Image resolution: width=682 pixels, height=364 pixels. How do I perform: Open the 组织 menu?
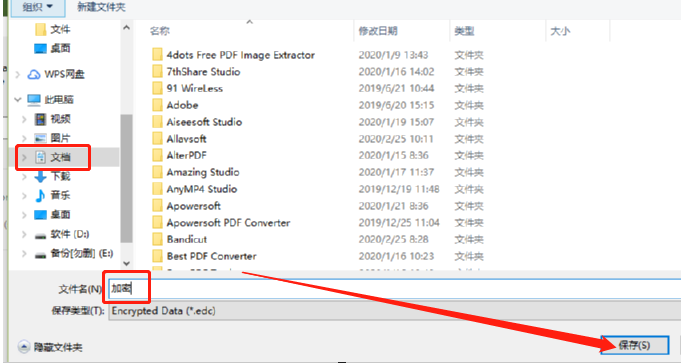pyautogui.click(x=38, y=7)
